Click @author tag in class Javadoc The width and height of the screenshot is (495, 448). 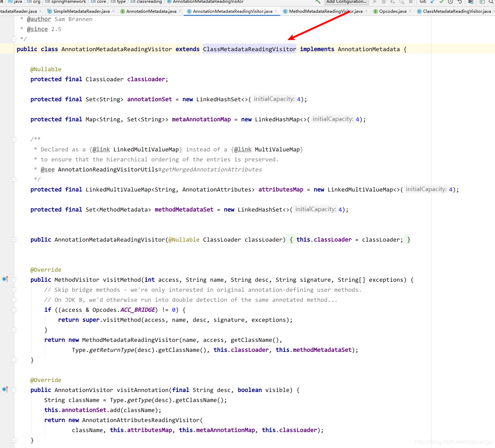tap(39, 19)
